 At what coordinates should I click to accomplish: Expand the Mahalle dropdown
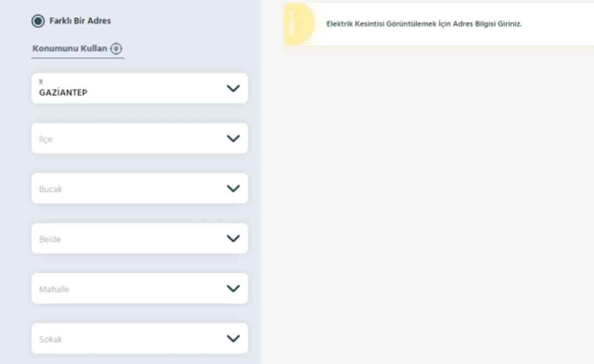pos(127,288)
